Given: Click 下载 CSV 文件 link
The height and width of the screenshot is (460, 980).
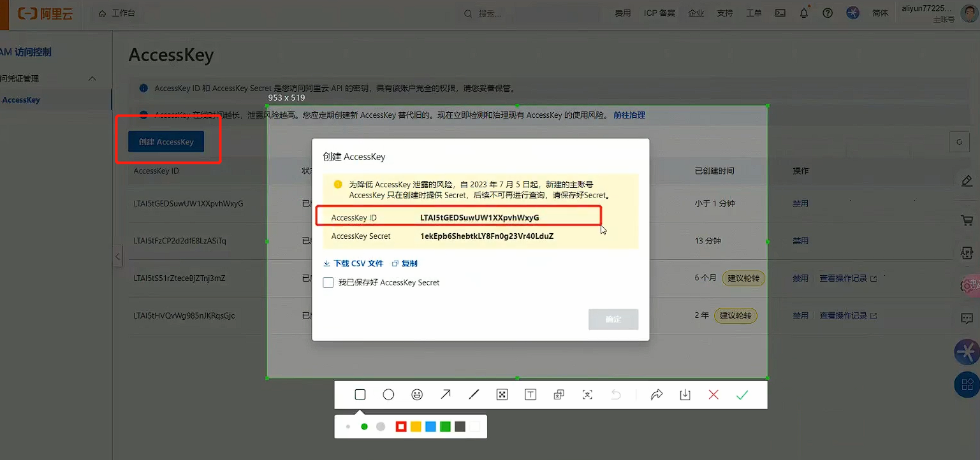Looking at the screenshot, I should [353, 263].
